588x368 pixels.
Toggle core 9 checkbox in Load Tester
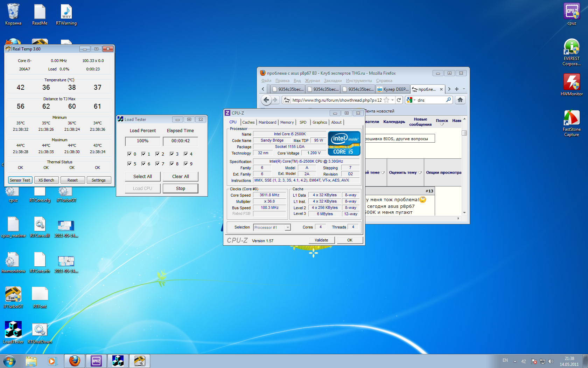click(x=186, y=164)
